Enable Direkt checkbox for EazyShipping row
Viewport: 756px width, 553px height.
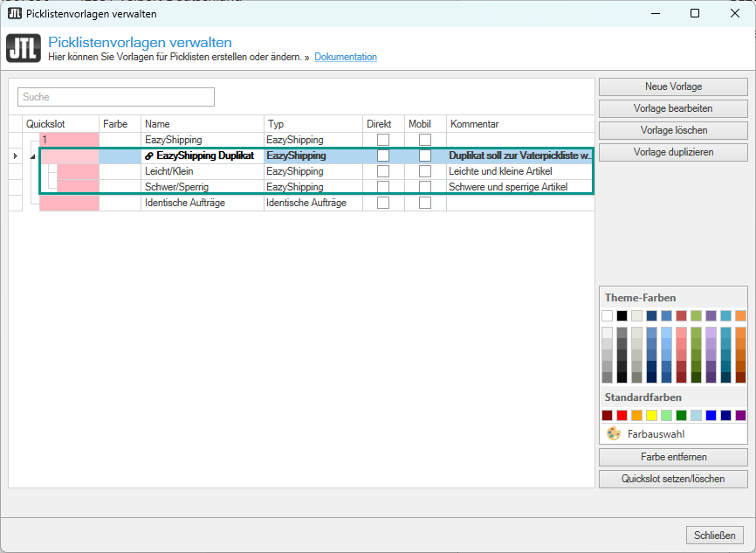point(383,140)
